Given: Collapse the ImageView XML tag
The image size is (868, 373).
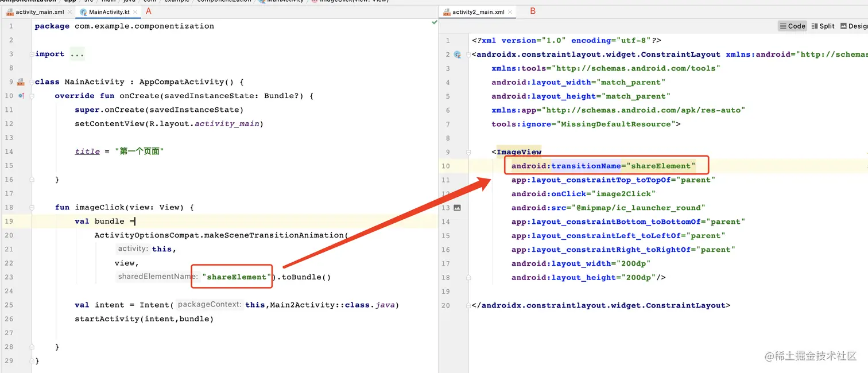Looking at the screenshot, I should (469, 152).
